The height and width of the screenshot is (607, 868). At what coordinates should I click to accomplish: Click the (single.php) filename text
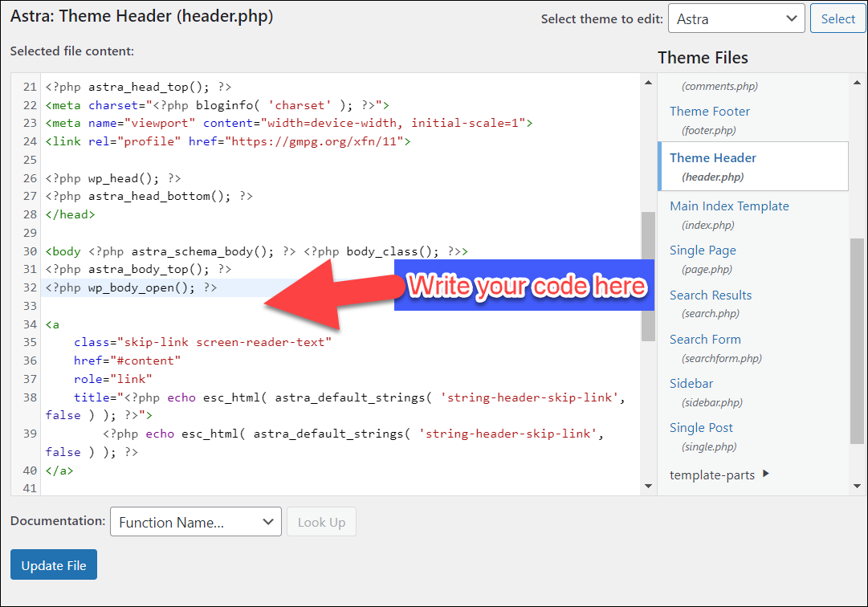709,447
